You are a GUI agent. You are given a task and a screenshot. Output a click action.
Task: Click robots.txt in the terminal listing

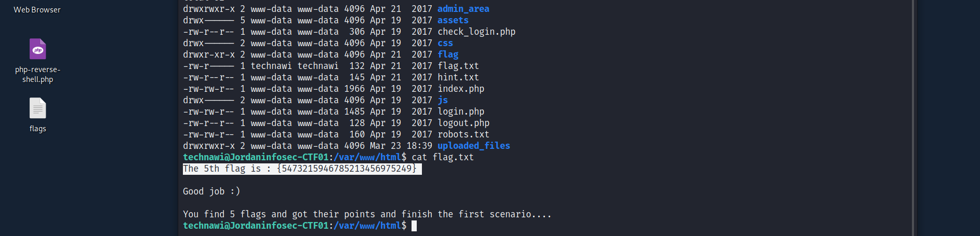463,134
